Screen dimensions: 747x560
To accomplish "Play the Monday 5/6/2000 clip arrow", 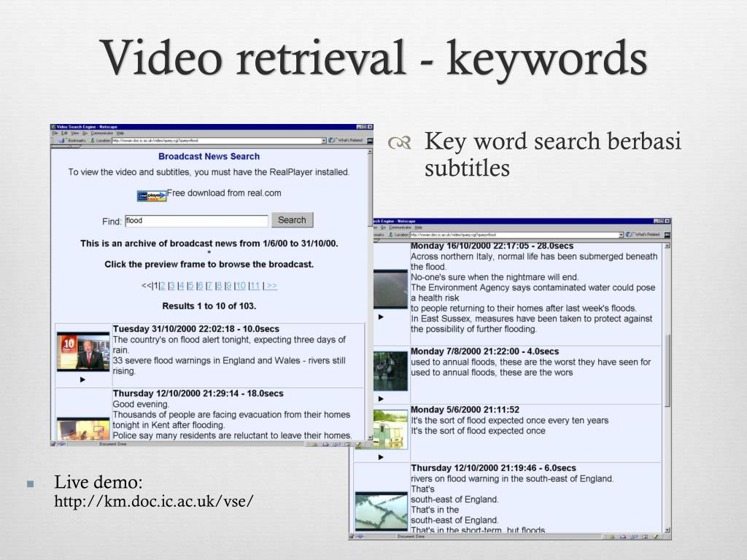I will pos(381,457).
